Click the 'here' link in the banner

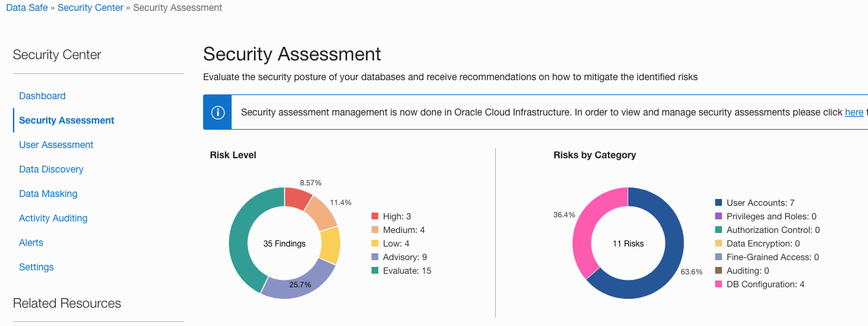pyautogui.click(x=854, y=112)
